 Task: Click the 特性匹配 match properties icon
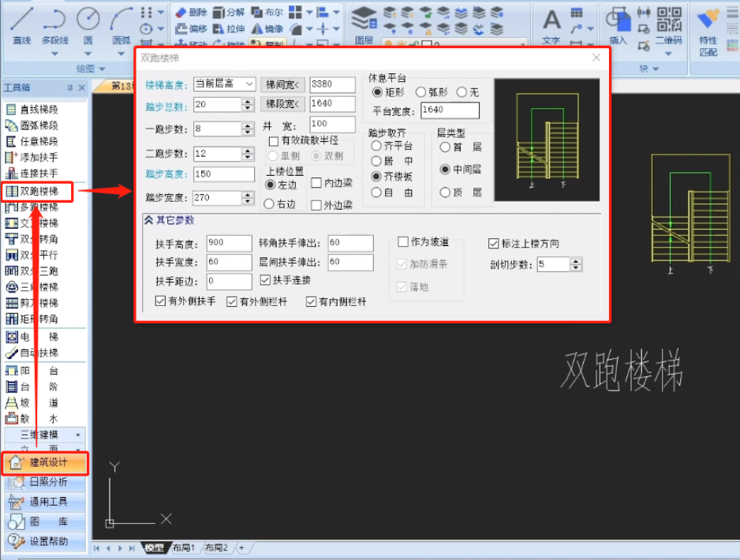pyautogui.click(x=708, y=32)
